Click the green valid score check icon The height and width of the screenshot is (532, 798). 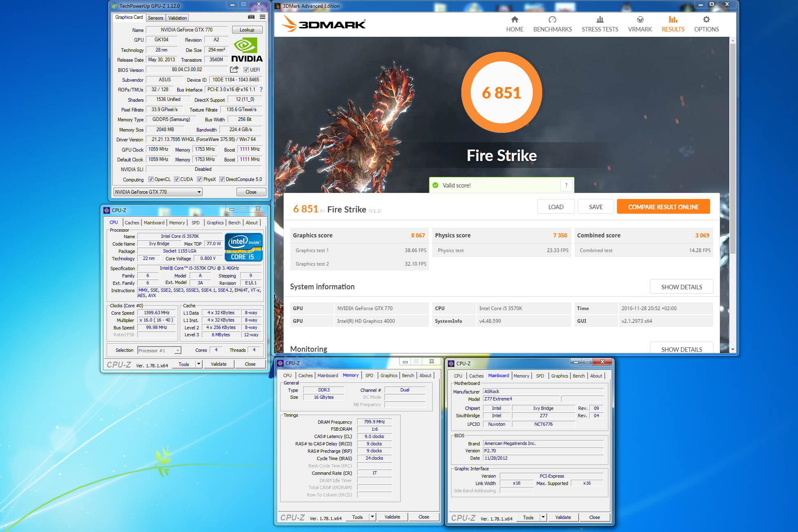(x=436, y=185)
